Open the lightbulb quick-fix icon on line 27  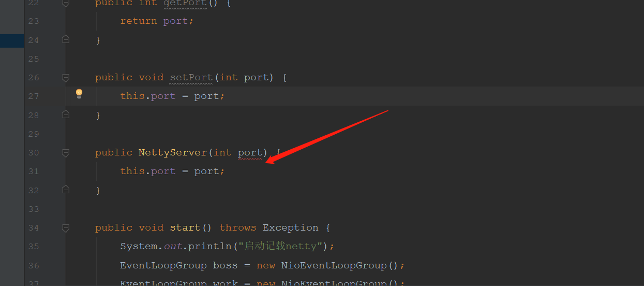point(79,94)
